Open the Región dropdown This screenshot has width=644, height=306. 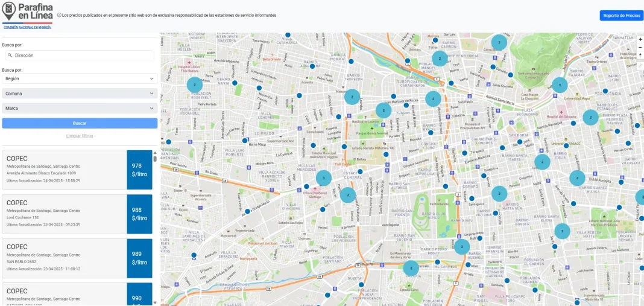[x=80, y=78]
